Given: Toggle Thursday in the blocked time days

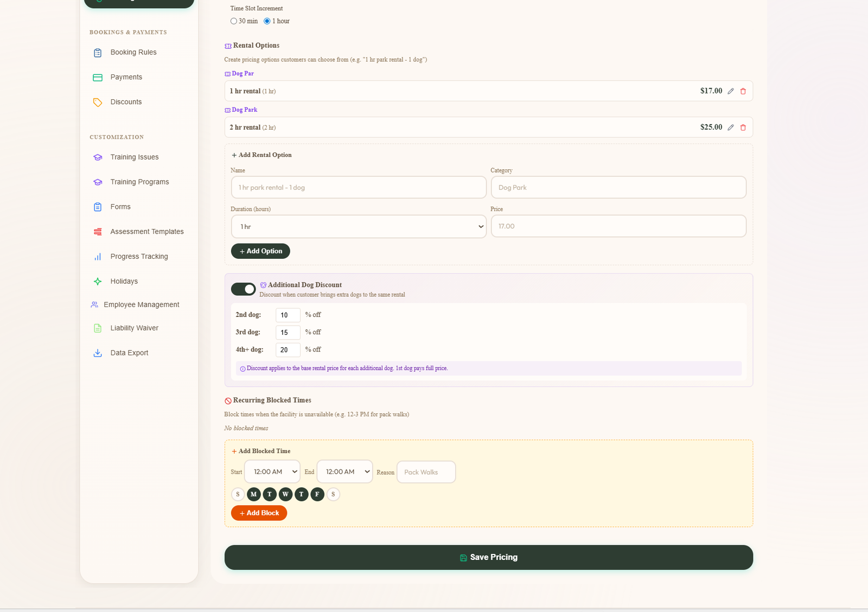Looking at the screenshot, I should coord(302,494).
